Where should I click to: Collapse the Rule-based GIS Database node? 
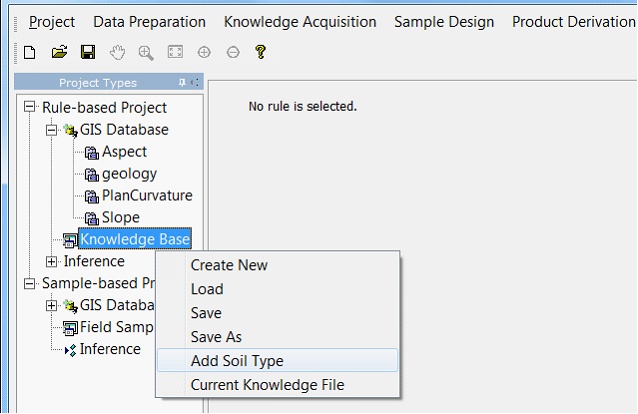pos(51,130)
